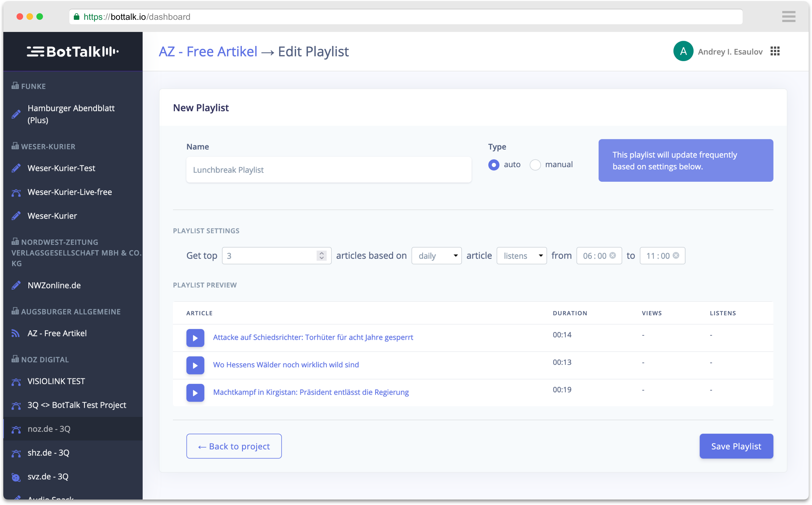812x505 pixels.
Task: Open the browser hamburger menu icon
Action: [788, 16]
